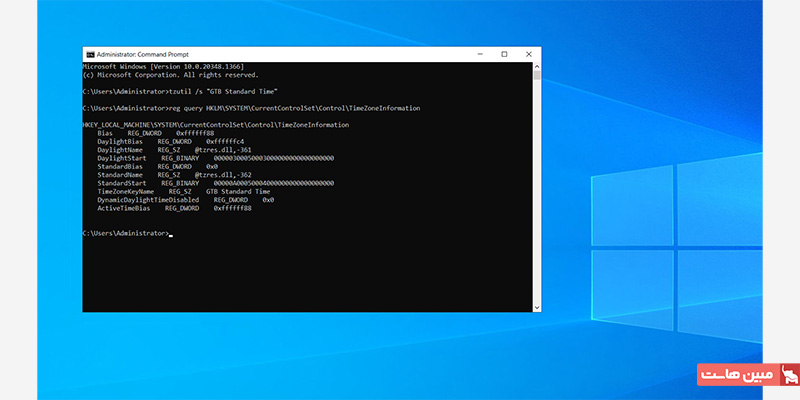The height and width of the screenshot is (400, 800).
Task: Click the red elephant logo icon
Action: [x=789, y=376]
